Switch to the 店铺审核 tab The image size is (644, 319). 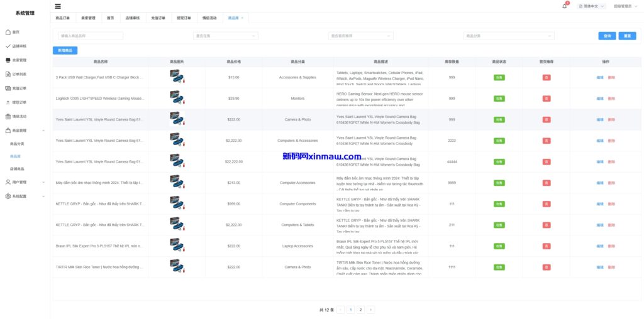[133, 18]
